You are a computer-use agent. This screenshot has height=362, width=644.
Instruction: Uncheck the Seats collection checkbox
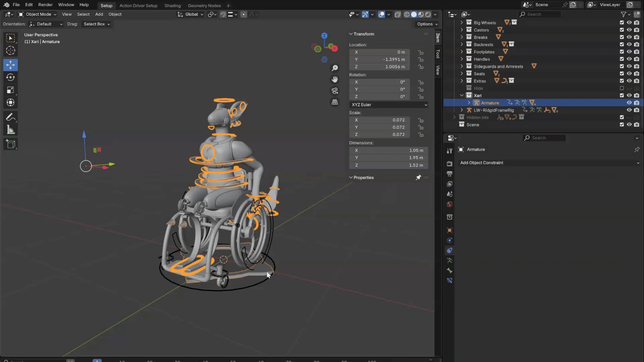pos(622,74)
